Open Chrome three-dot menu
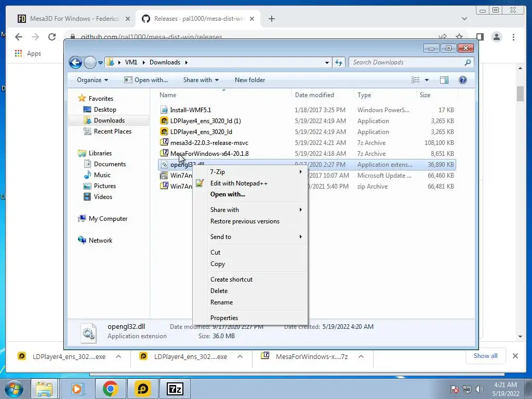Viewport: 532px width, 399px height. click(x=513, y=37)
